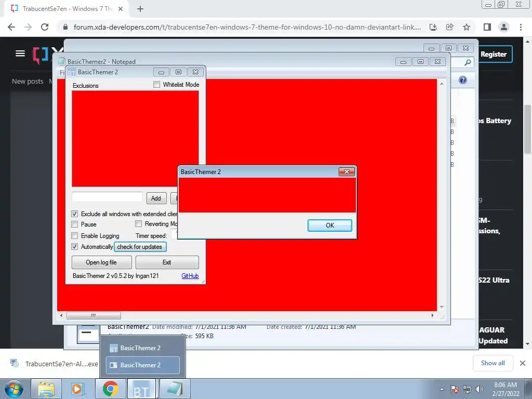Image resolution: width=532 pixels, height=399 pixels.
Task: Toggle the Whitelist Mode checkbox
Action: coord(156,85)
